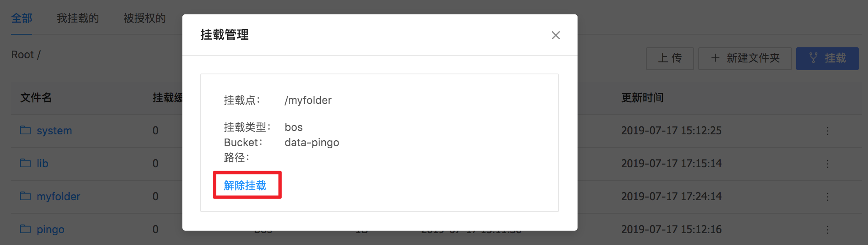Click the blue 挂载 button
This screenshot has width=868, height=245.
click(827, 58)
